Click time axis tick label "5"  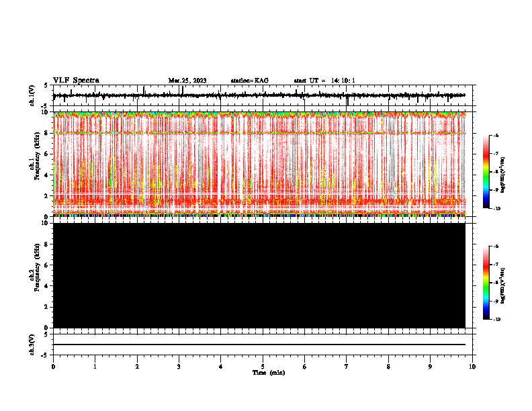coord(263,367)
